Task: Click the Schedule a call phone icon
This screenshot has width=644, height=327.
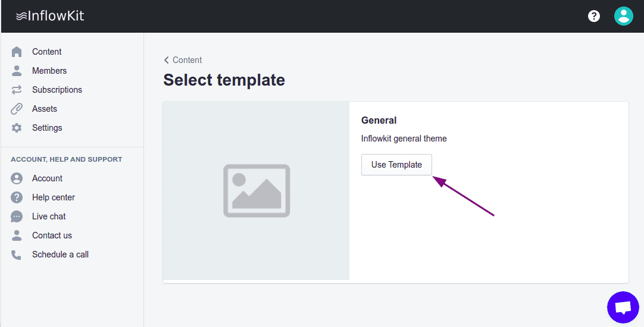Action: (x=17, y=254)
